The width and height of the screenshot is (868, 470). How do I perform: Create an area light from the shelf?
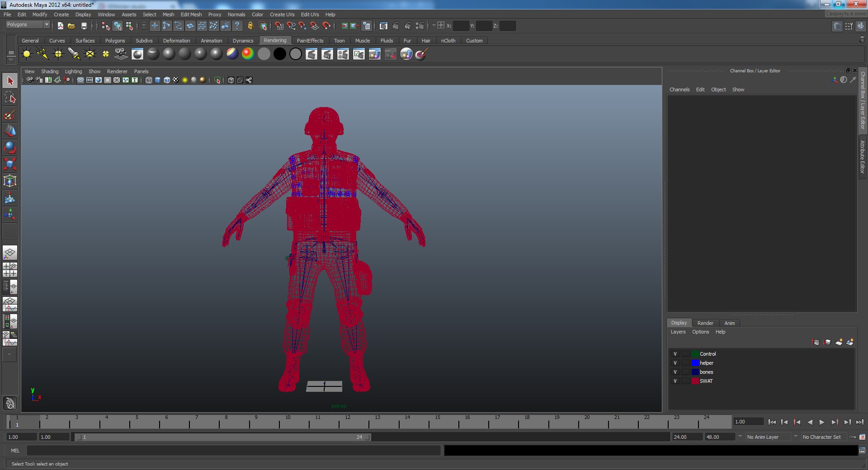90,54
